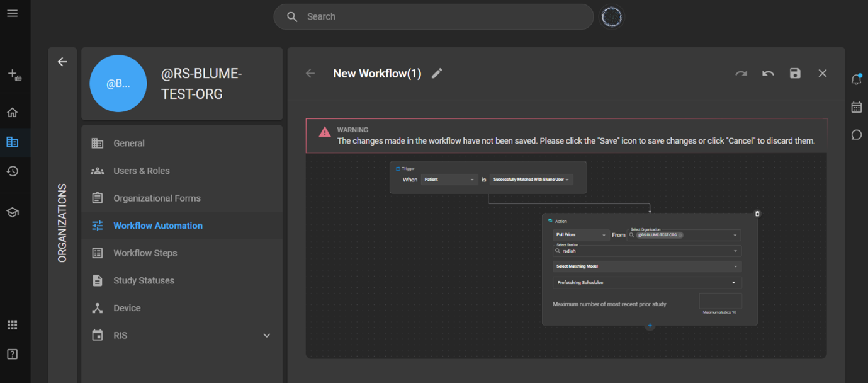Add a new step with plus button
This screenshot has width=868, height=383.
[650, 326]
